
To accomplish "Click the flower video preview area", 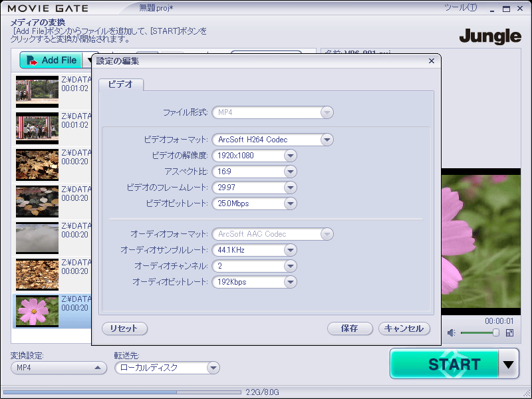I will [481, 241].
